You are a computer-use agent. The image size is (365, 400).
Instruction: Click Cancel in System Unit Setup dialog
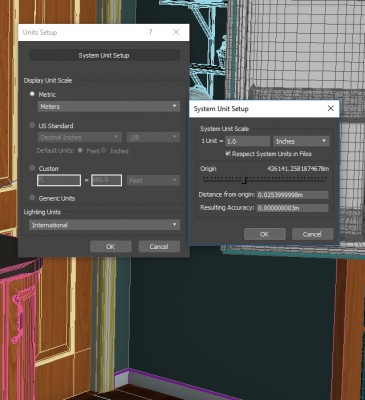[312, 234]
